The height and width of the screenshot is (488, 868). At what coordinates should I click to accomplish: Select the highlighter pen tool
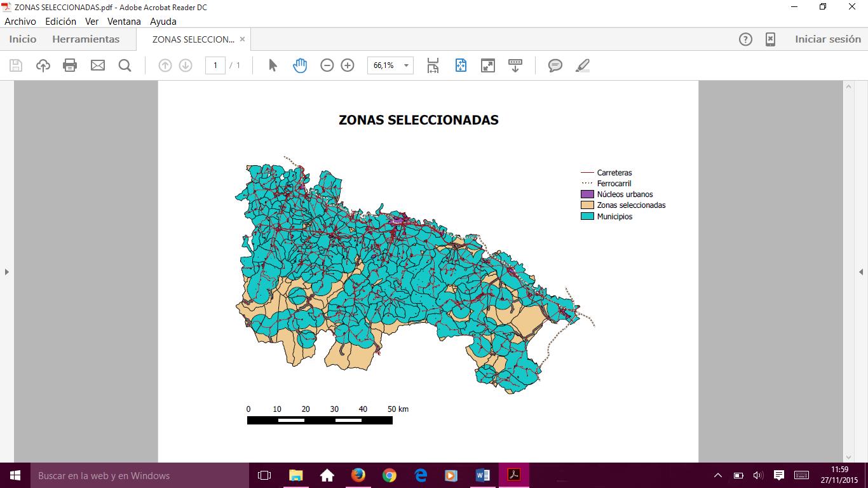pyautogui.click(x=582, y=65)
